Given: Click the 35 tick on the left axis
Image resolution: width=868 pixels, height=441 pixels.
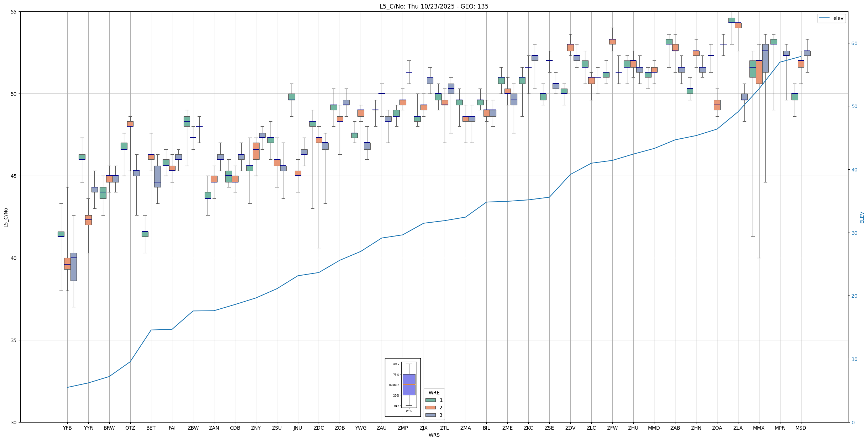Looking at the screenshot, I should 14,340.
